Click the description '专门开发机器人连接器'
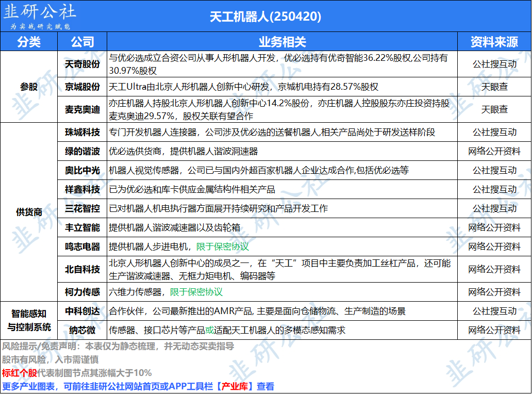This screenshot has height=394, width=532. (272, 133)
